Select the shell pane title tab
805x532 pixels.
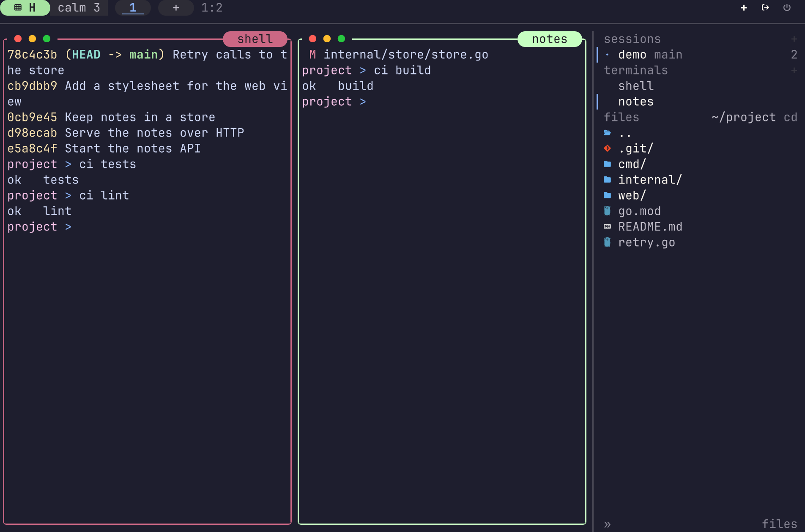point(255,39)
